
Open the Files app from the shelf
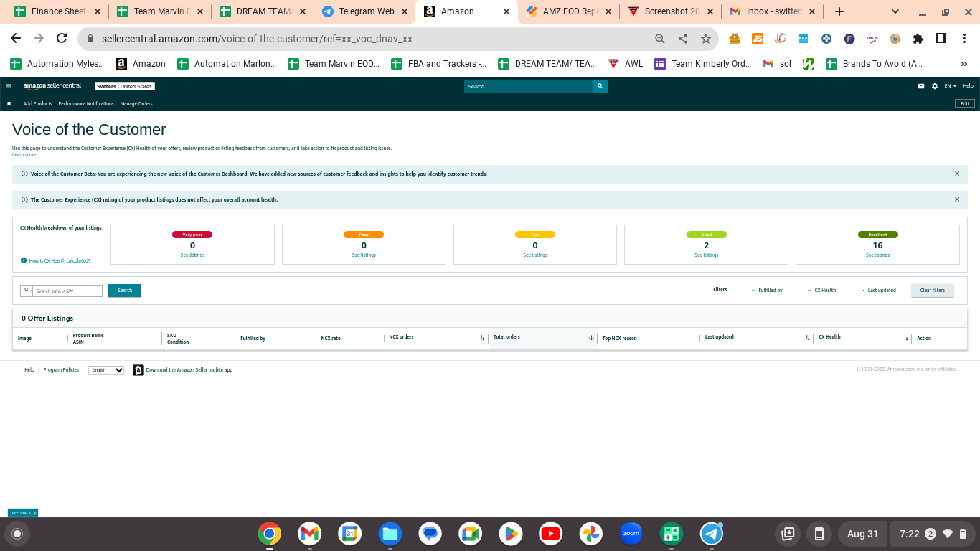(x=390, y=534)
